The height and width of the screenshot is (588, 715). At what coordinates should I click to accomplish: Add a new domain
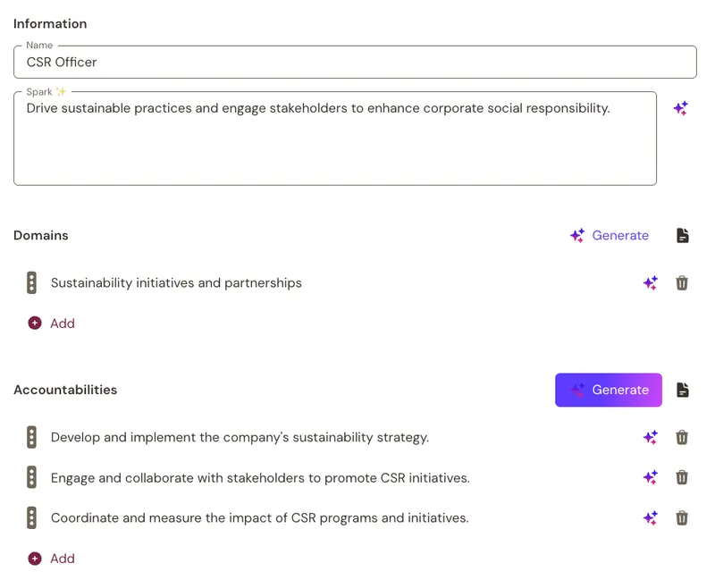click(51, 323)
